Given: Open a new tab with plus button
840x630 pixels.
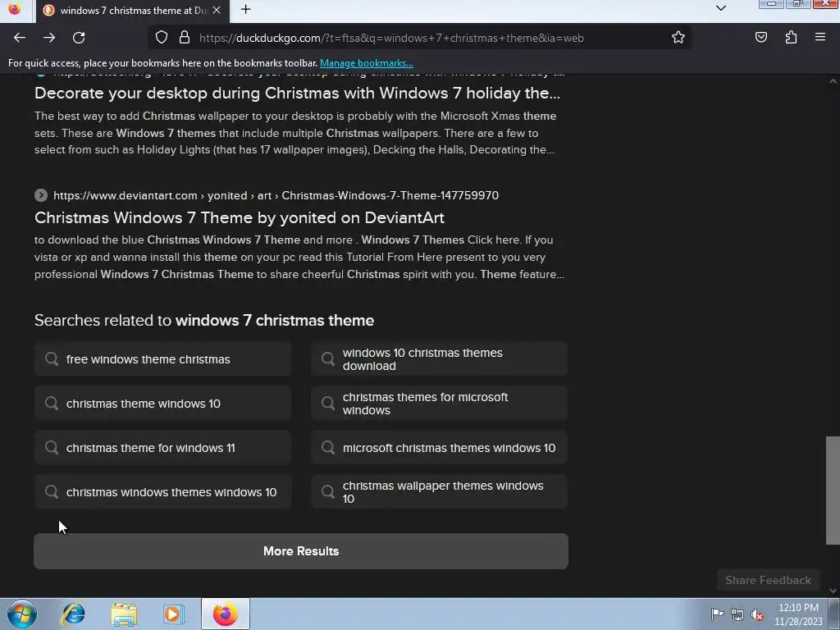Looking at the screenshot, I should tap(245, 10).
